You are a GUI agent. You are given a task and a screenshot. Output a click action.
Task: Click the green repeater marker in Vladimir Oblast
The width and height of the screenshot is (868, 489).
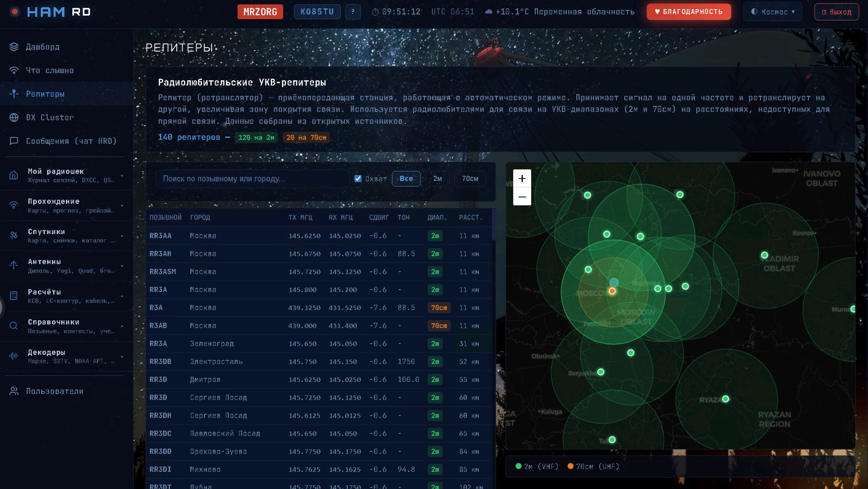tap(764, 255)
